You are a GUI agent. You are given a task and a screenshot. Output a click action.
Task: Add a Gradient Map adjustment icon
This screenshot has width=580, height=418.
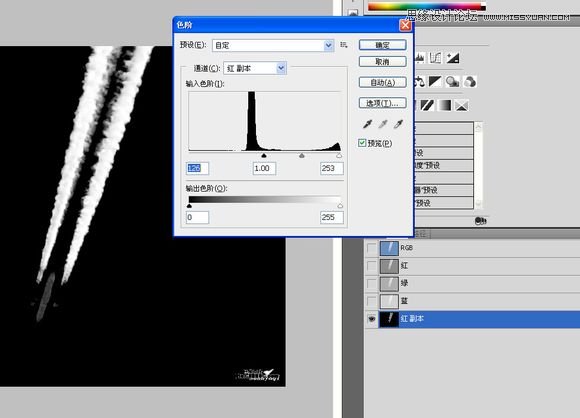click(444, 105)
